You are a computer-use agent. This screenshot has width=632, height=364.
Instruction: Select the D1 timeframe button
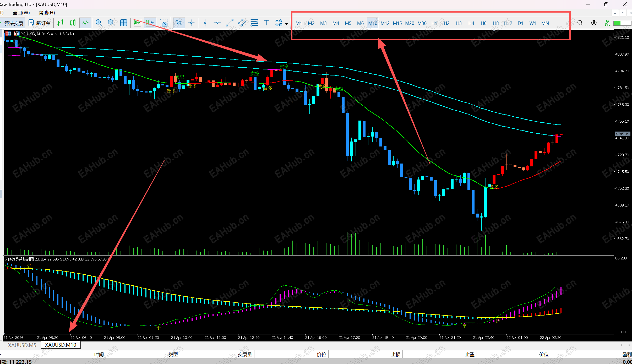pyautogui.click(x=520, y=23)
